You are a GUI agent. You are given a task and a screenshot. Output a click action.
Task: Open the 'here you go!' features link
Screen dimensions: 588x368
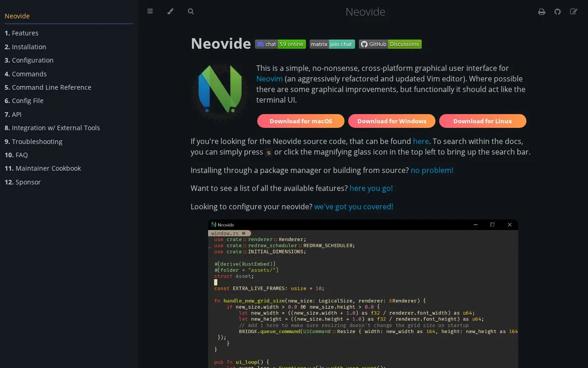pos(371,188)
